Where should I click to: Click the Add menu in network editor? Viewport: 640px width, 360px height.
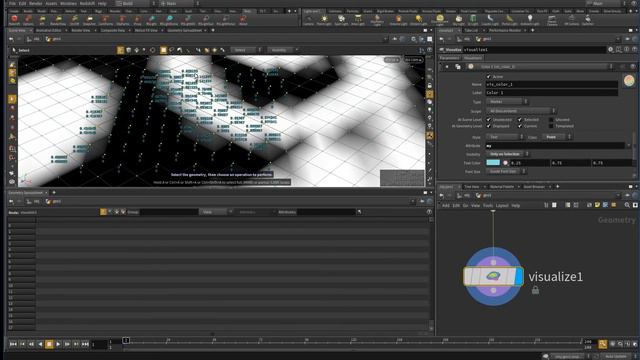point(446,206)
